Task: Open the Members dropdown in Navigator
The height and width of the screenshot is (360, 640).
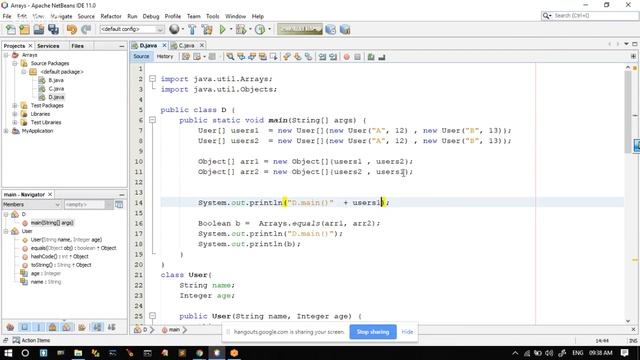Action: coord(31,204)
